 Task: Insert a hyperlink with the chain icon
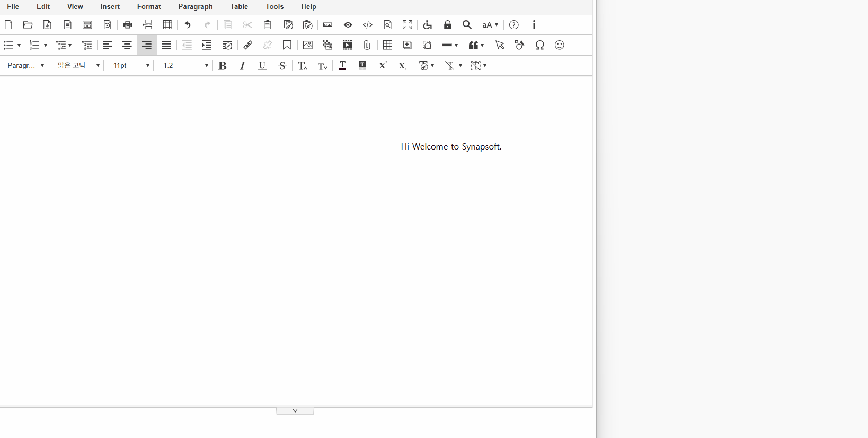pos(247,45)
